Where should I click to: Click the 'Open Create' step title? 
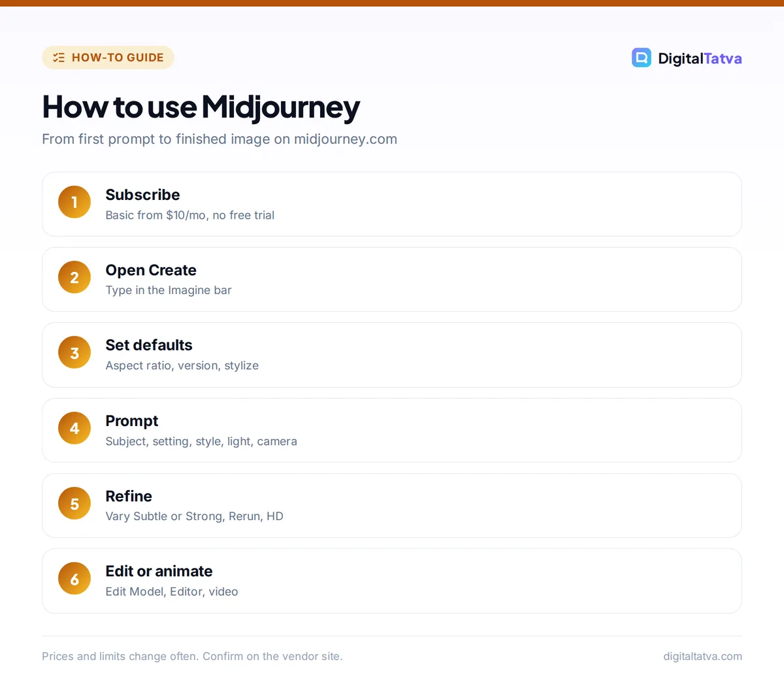pos(151,270)
